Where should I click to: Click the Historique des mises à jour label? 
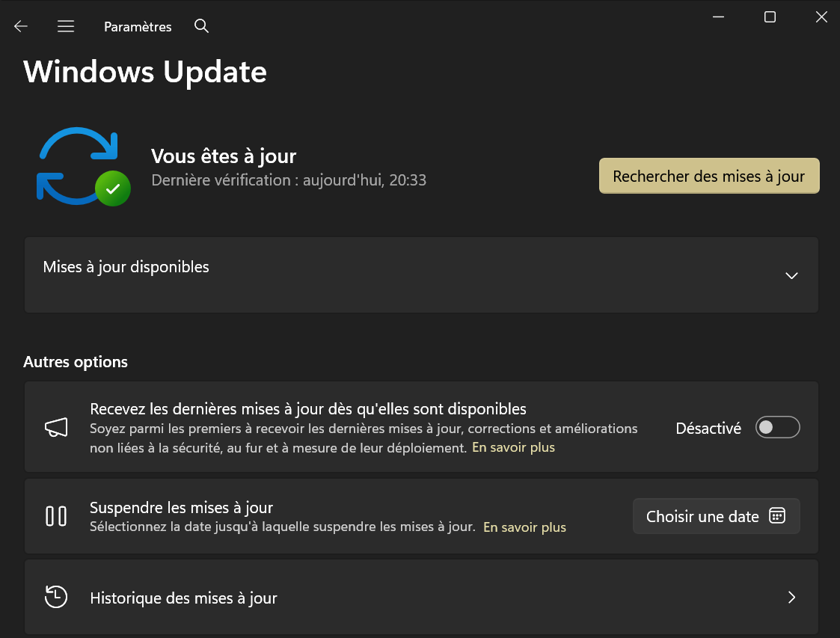[184, 598]
